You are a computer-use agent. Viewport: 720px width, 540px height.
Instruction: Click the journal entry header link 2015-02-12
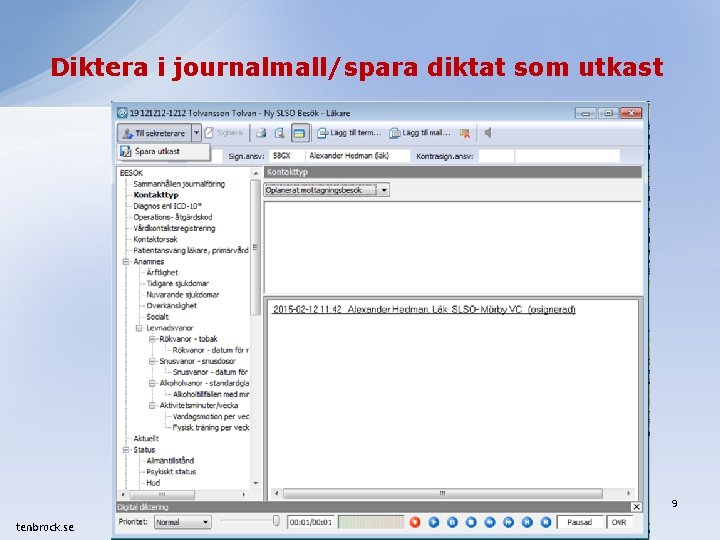click(x=424, y=309)
